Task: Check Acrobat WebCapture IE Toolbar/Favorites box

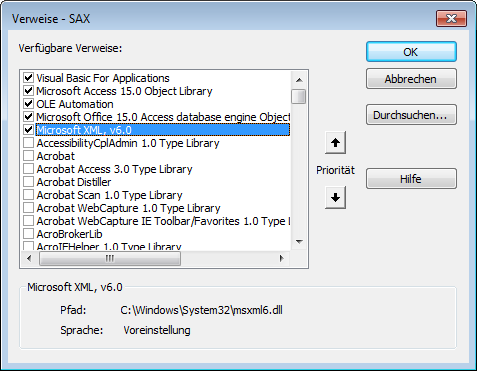Action: coord(28,221)
